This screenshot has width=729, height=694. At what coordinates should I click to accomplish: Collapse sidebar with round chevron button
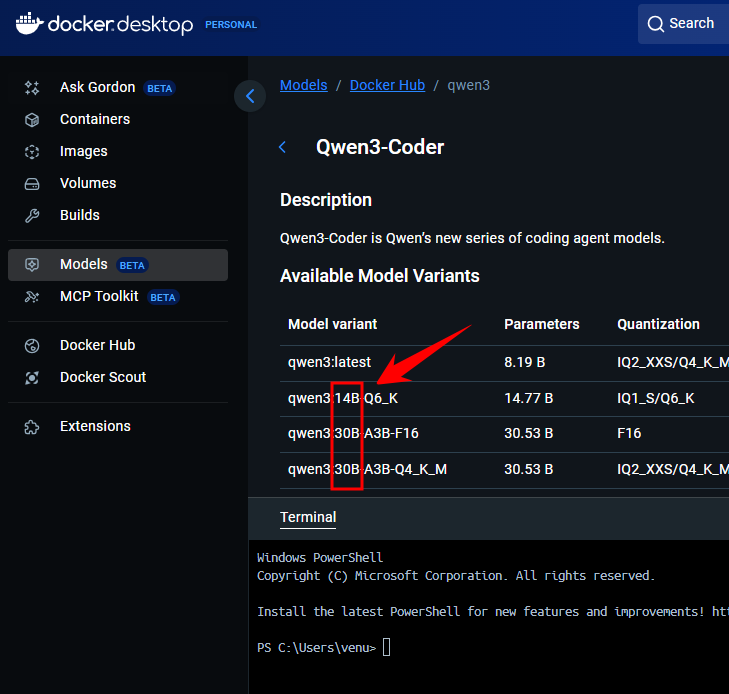click(x=250, y=96)
